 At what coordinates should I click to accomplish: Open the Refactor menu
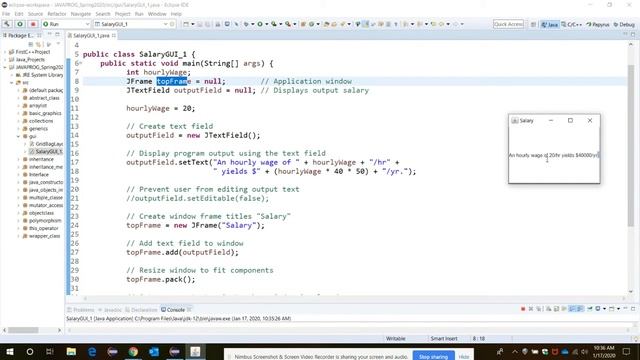57,14
